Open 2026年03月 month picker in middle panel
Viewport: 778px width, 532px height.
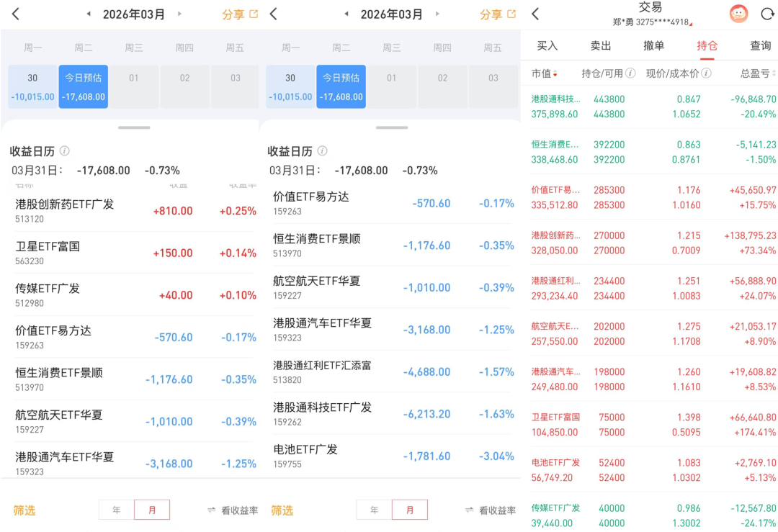coord(391,14)
